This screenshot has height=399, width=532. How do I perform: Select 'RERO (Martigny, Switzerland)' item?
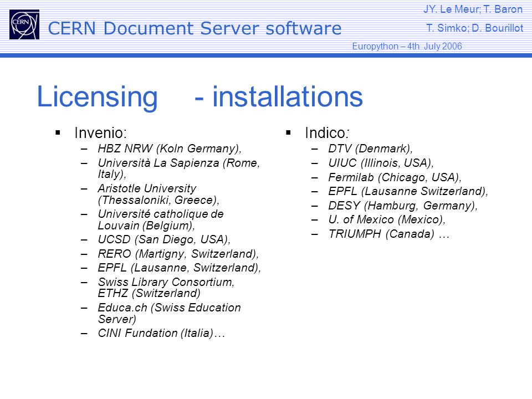tap(178, 254)
